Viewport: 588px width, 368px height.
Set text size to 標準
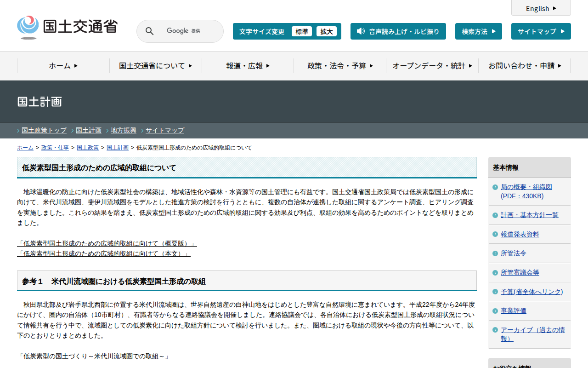click(302, 31)
